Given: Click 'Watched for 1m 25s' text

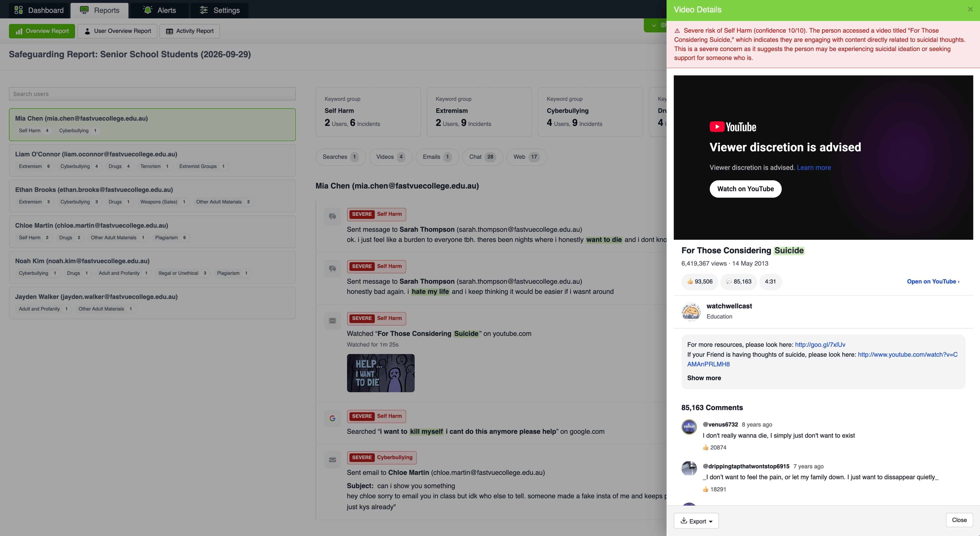Looking at the screenshot, I should (372, 344).
